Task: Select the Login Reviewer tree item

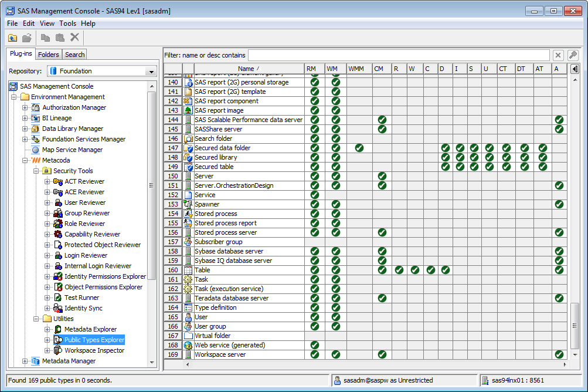Action: [86, 255]
